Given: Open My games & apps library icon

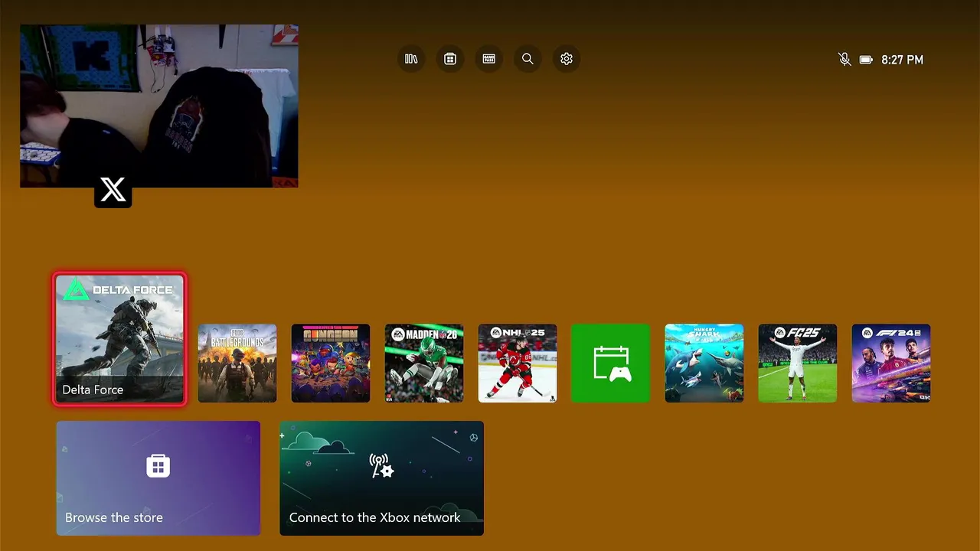Looking at the screenshot, I should 411,59.
